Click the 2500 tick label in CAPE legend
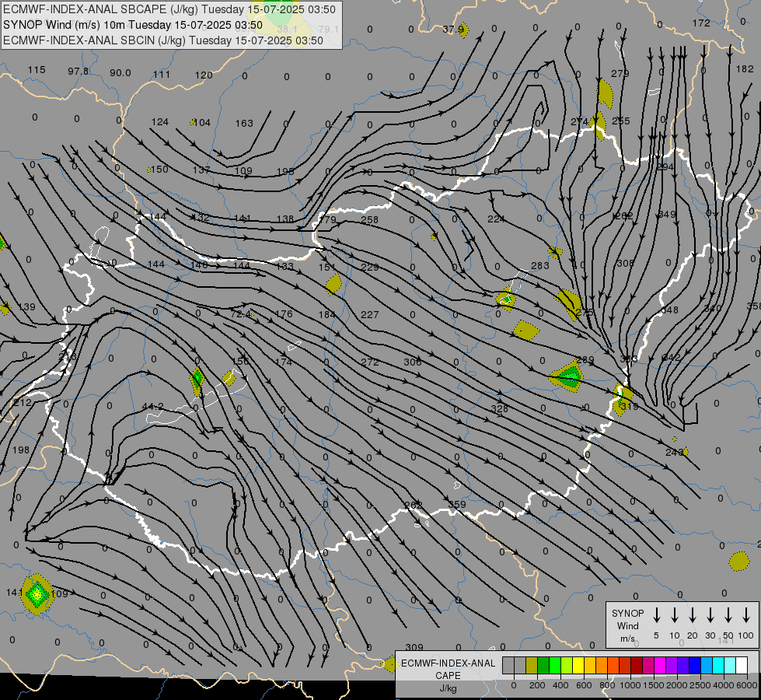 pyautogui.click(x=700, y=685)
